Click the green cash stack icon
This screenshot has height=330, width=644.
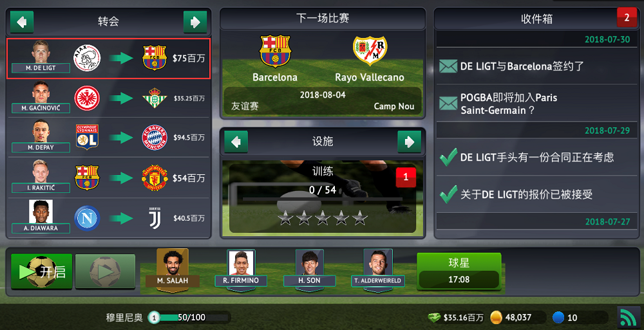tap(435, 317)
